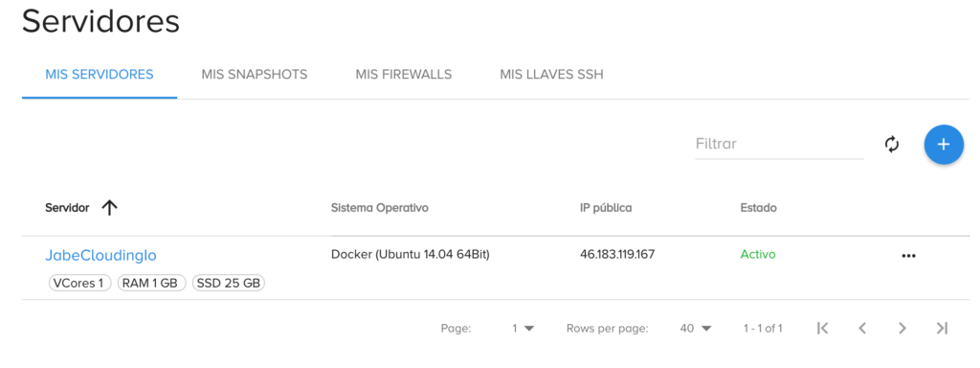Sort by IP pública column header
This screenshot has width=980, height=368.
[x=606, y=208]
